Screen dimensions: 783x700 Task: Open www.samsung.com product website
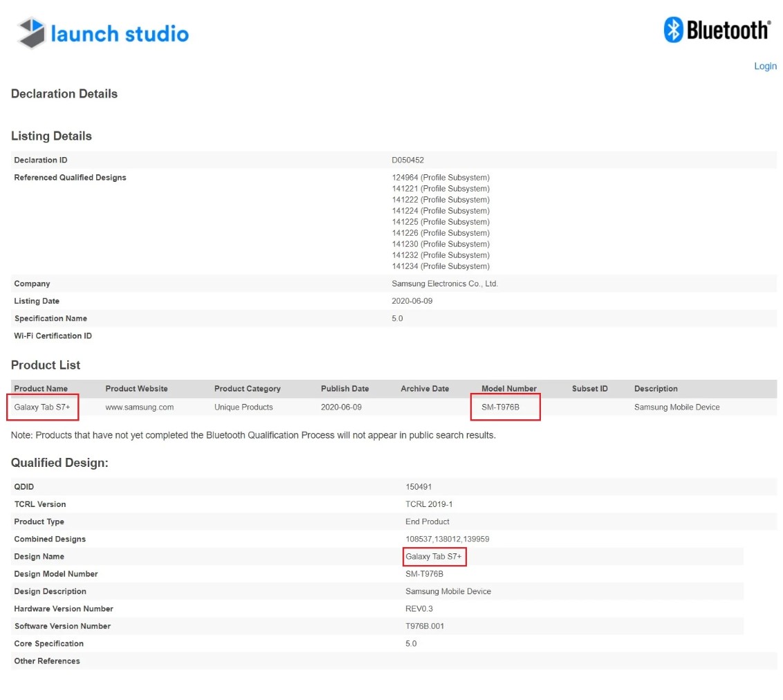click(x=139, y=407)
